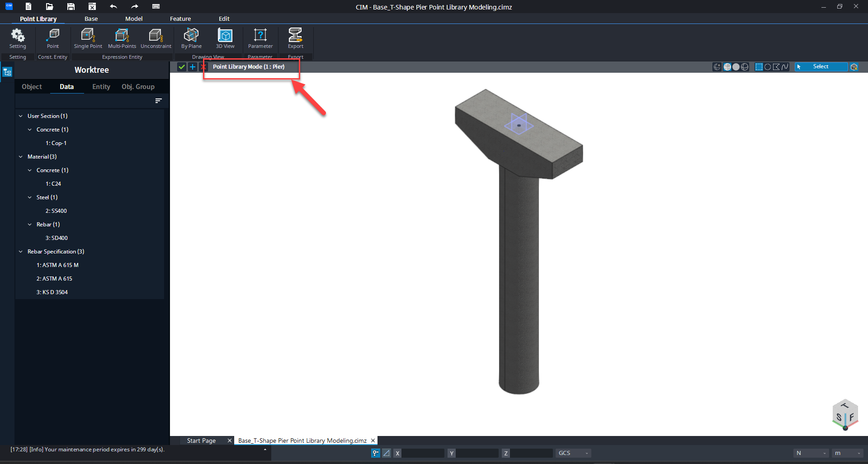
Task: Enable wireframe display mode
Action: (745, 67)
